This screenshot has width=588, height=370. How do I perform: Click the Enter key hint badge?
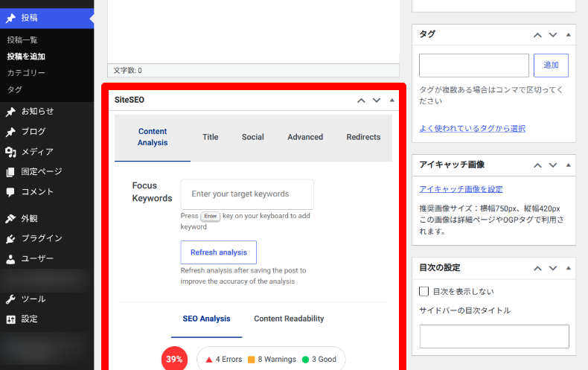pyautogui.click(x=211, y=216)
